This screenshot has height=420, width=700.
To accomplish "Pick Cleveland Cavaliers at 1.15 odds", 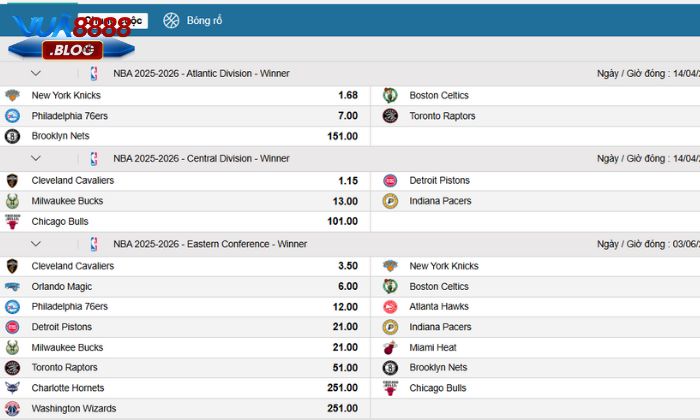I will point(347,181).
